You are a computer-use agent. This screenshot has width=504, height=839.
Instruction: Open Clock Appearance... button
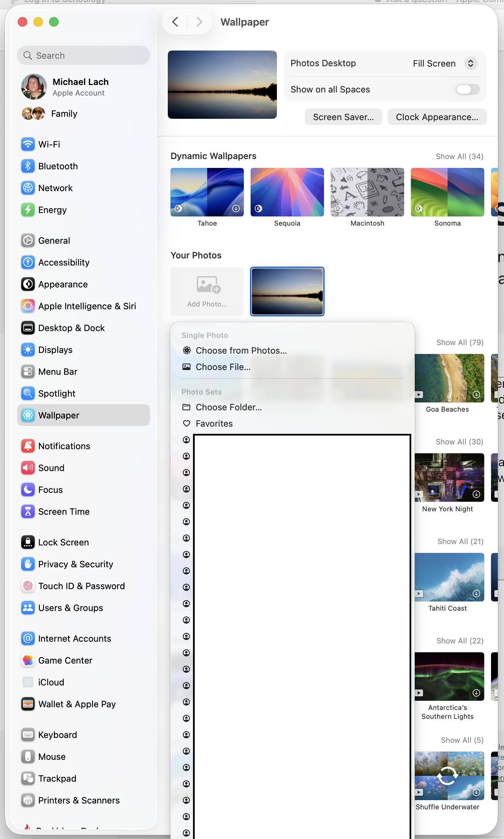437,117
